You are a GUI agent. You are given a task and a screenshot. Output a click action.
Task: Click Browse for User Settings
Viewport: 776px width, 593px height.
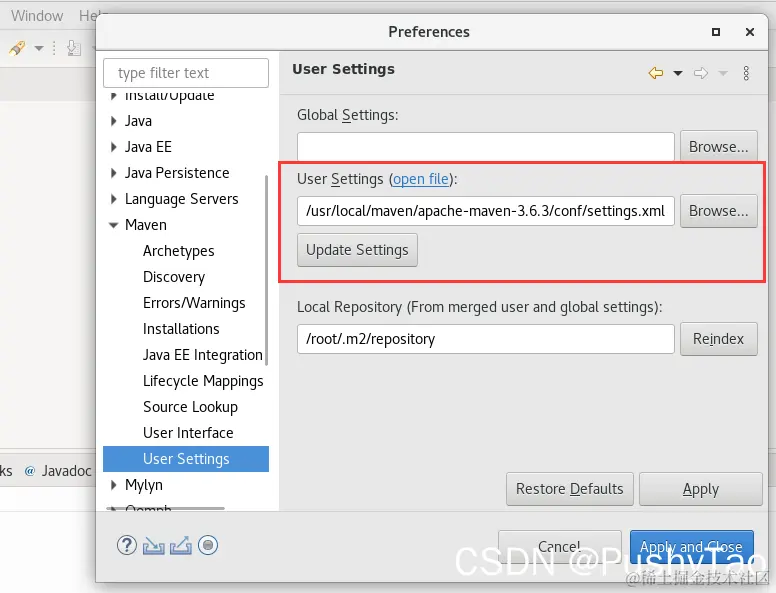pos(719,211)
